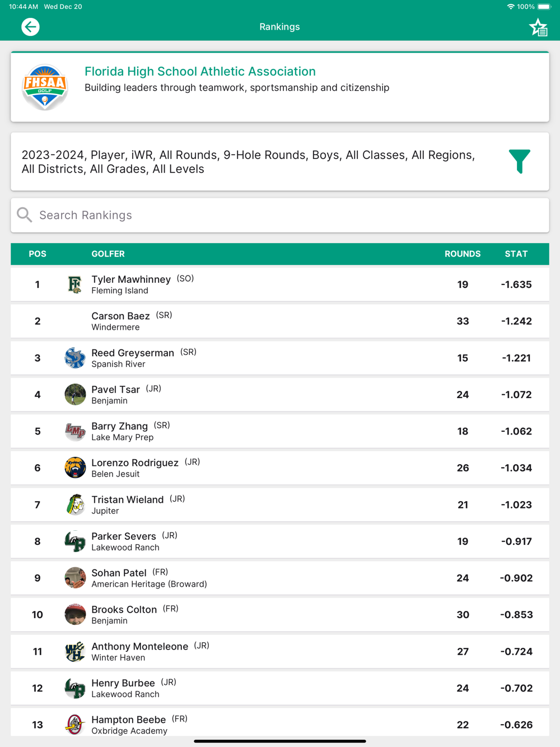Tap the back arrow button
Image resolution: width=560 pixels, height=747 pixels.
coord(30,27)
